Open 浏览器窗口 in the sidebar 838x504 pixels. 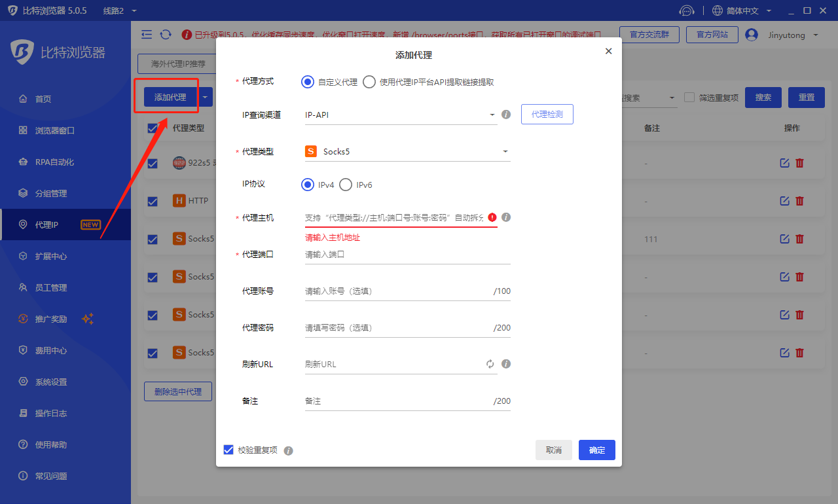55,130
